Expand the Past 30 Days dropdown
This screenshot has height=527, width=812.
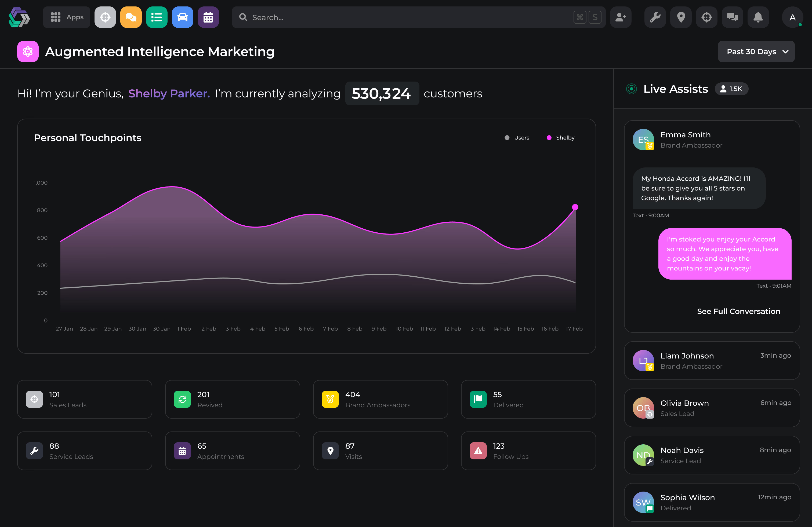pos(756,52)
